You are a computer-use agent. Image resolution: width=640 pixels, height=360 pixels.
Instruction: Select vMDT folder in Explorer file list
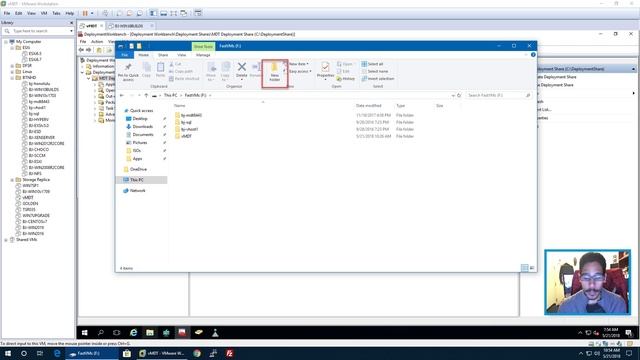[x=186, y=136]
